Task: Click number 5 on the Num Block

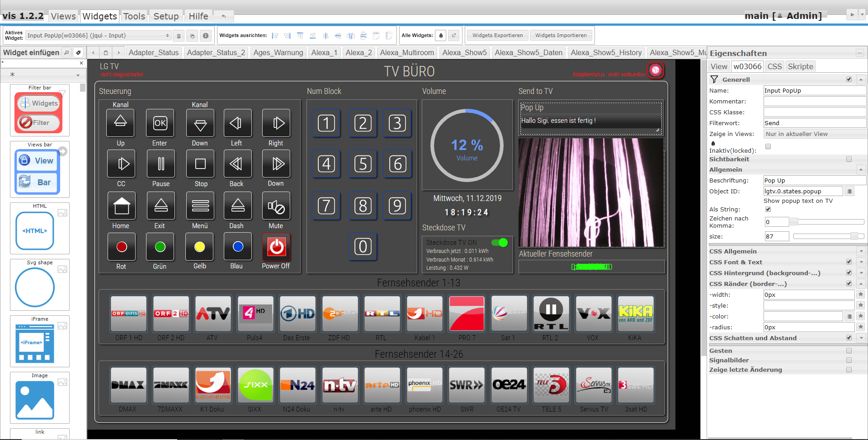Action: [363, 164]
